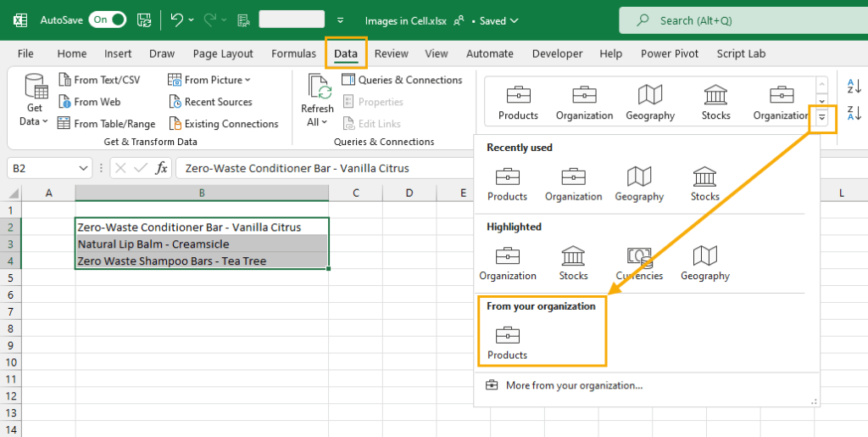Click the Edit Links command
868x437 pixels.
372,124
